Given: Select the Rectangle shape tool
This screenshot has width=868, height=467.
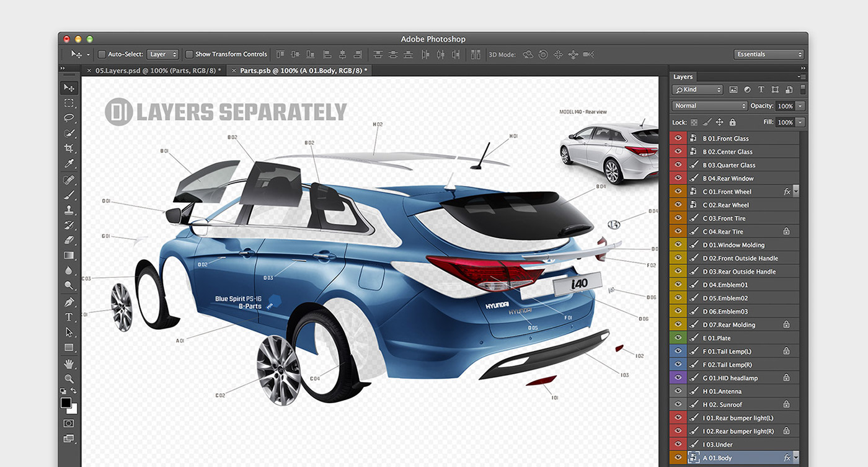Looking at the screenshot, I should pyautogui.click(x=69, y=347).
